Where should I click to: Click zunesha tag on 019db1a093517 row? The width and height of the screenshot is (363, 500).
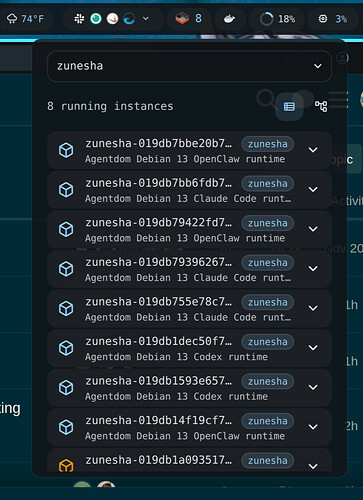tap(268, 460)
